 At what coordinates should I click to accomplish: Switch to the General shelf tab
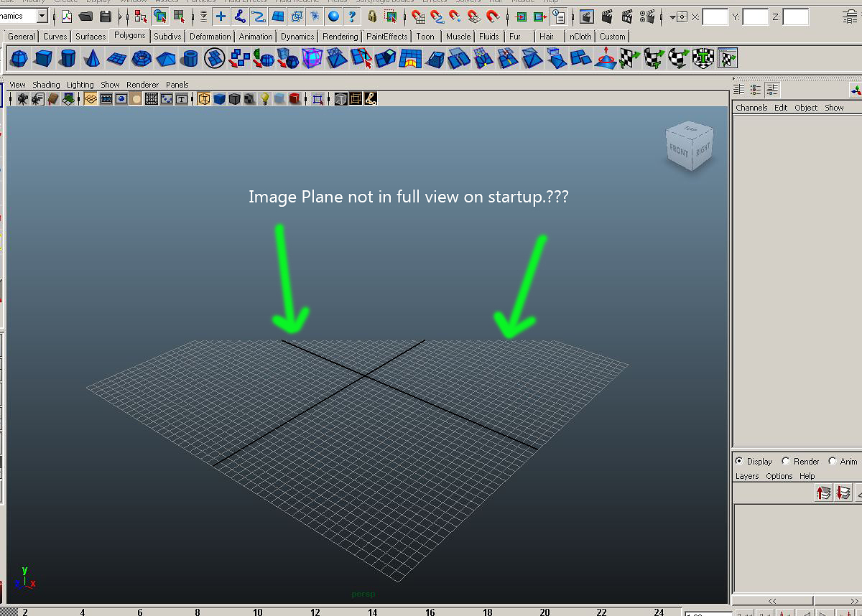[22, 36]
